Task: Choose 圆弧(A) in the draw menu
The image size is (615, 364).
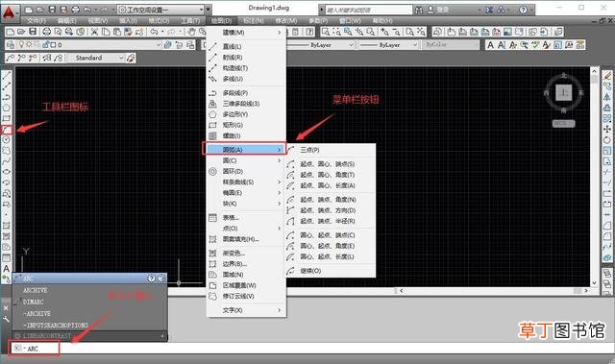Action: tap(244, 149)
